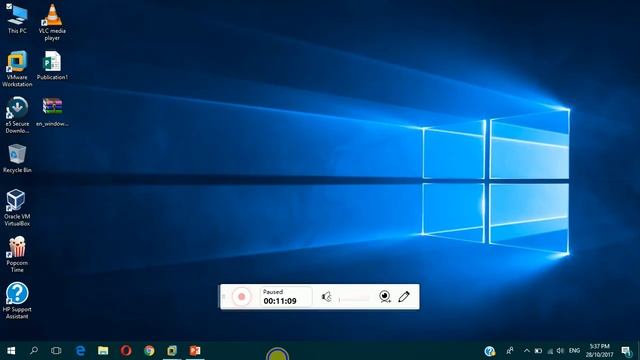This screenshot has height=360, width=640.
Task: Open the People icon in the taskbar
Action: point(510,351)
